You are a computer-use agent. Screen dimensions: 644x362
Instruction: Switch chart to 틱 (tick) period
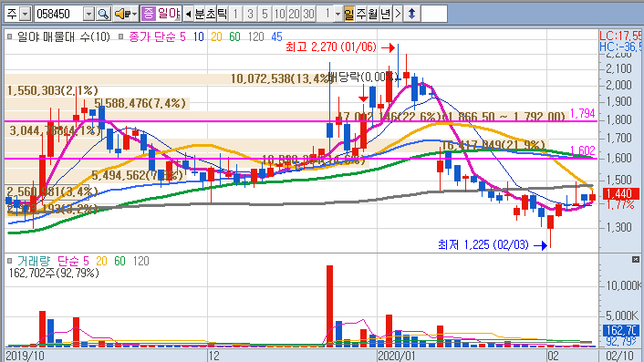pyautogui.click(x=222, y=14)
